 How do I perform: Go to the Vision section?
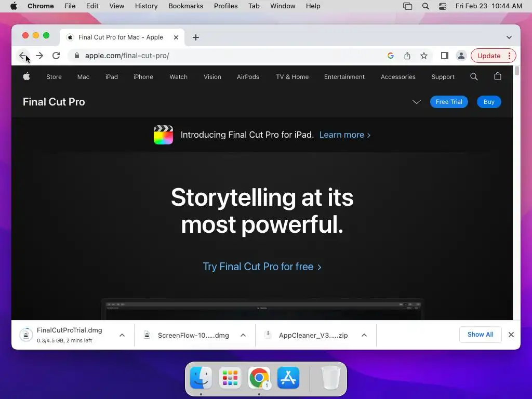pyautogui.click(x=212, y=77)
